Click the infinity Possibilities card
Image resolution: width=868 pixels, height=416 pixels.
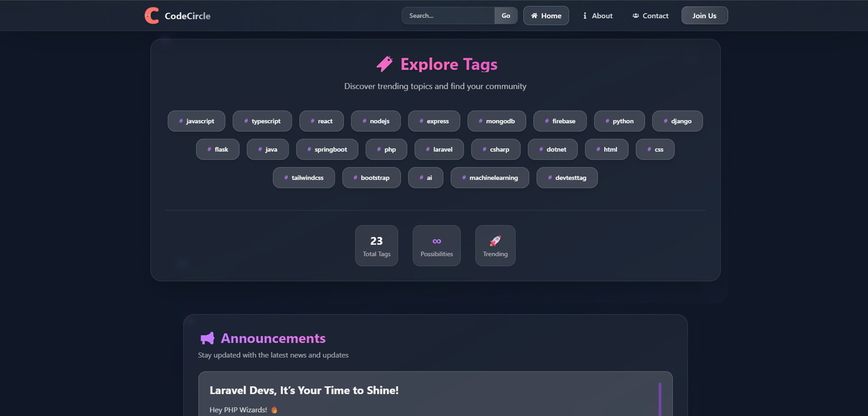[437, 245]
